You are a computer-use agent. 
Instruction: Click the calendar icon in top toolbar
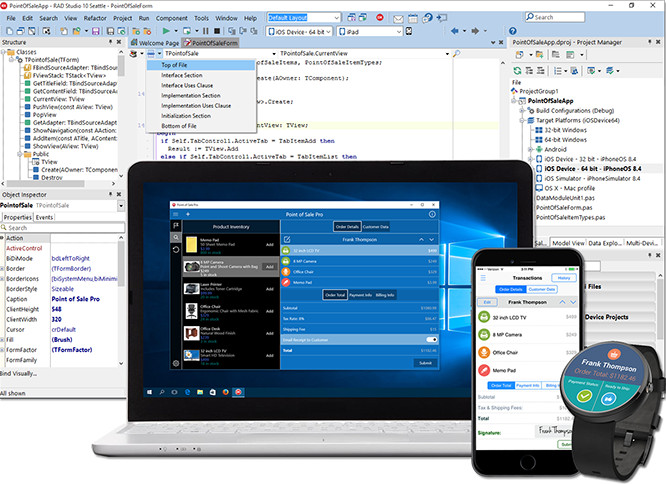pos(413,18)
